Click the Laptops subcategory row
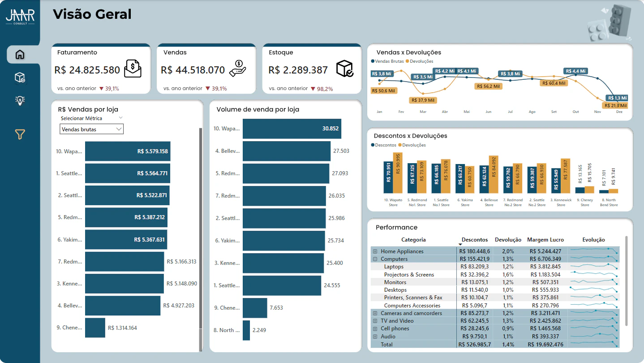 (x=495, y=267)
